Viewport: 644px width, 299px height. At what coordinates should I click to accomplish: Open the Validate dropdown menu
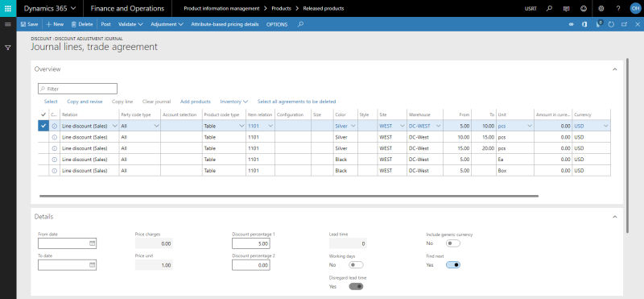point(130,24)
